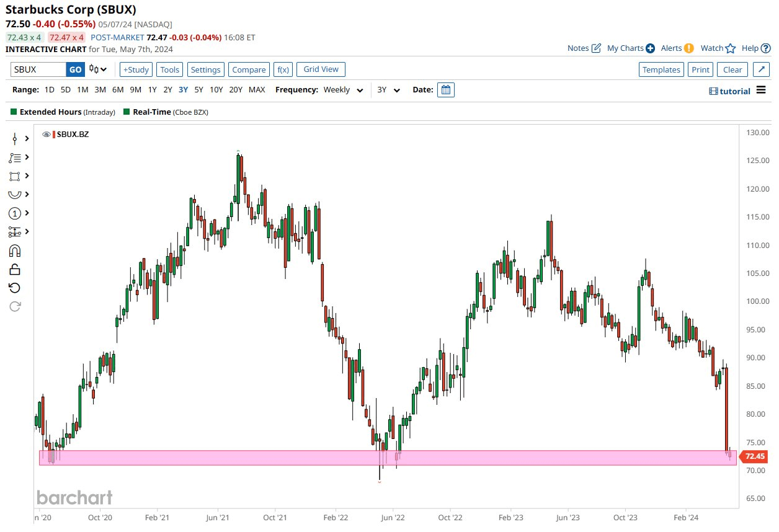Toggle the Extended Hours legend indicator
This screenshot has width=779, height=532.
click(x=14, y=112)
